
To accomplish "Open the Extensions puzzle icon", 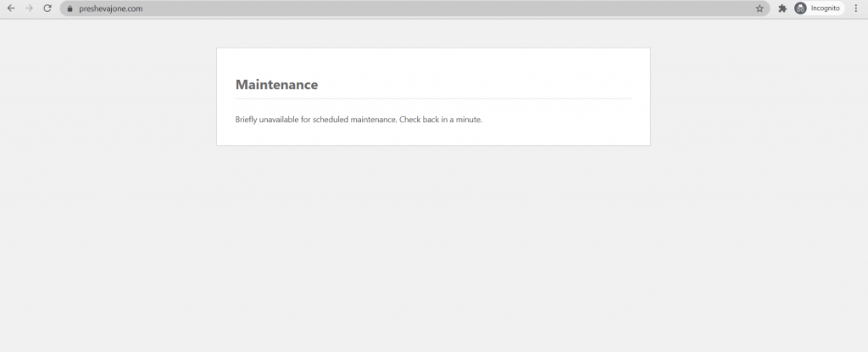I will point(782,8).
